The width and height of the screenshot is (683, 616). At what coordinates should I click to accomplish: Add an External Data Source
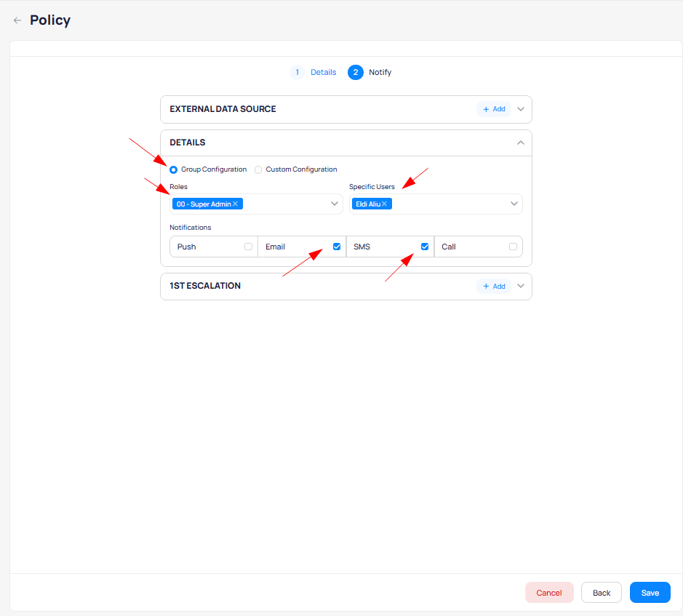click(493, 109)
